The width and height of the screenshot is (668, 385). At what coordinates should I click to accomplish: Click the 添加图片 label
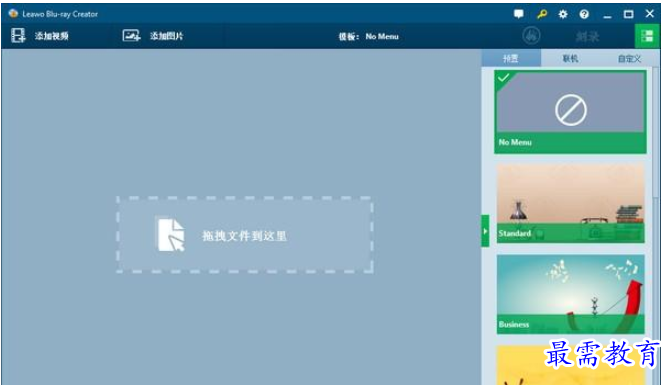pyautogui.click(x=167, y=36)
